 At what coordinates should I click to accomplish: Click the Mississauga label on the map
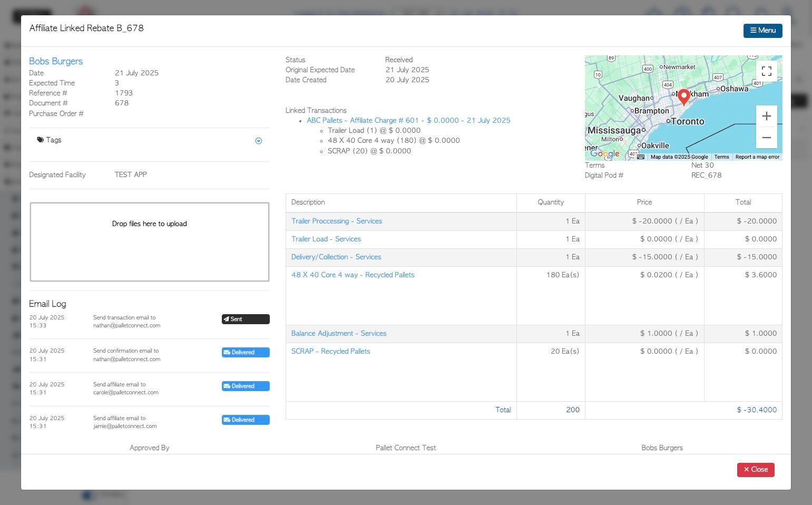[614, 130]
